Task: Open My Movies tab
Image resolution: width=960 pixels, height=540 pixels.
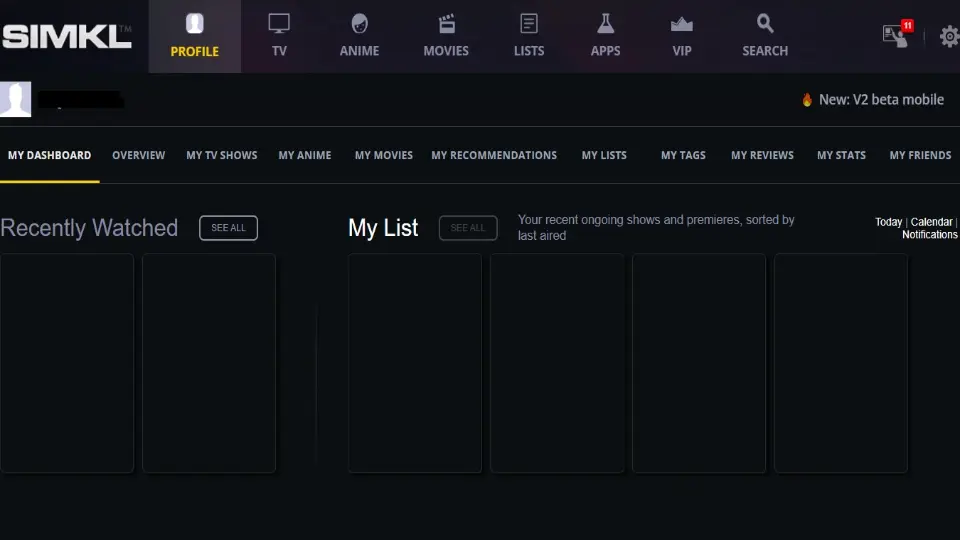Action: pos(384,156)
